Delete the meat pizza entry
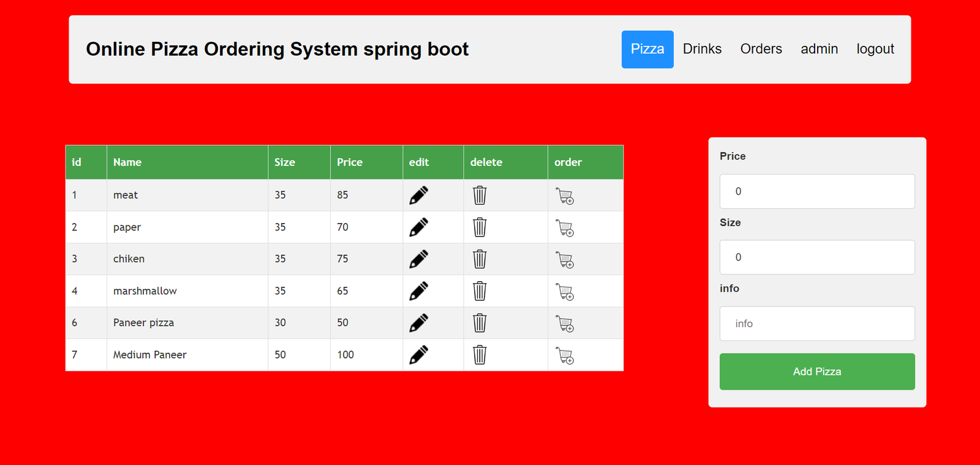This screenshot has height=465, width=980. (x=480, y=195)
